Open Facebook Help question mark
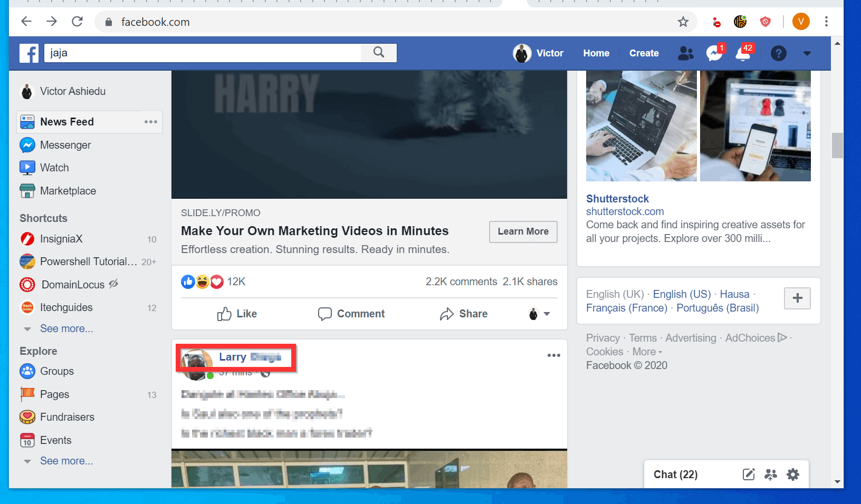 pos(779,53)
